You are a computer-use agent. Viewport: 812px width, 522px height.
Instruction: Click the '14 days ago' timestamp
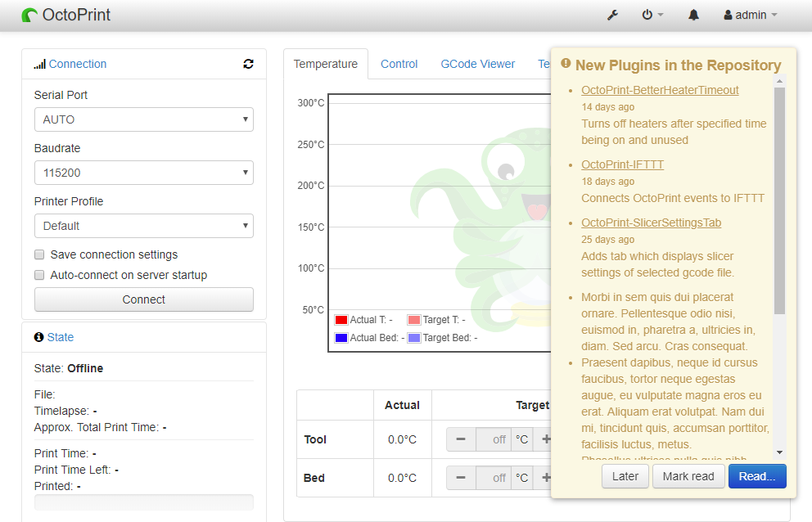[607, 107]
